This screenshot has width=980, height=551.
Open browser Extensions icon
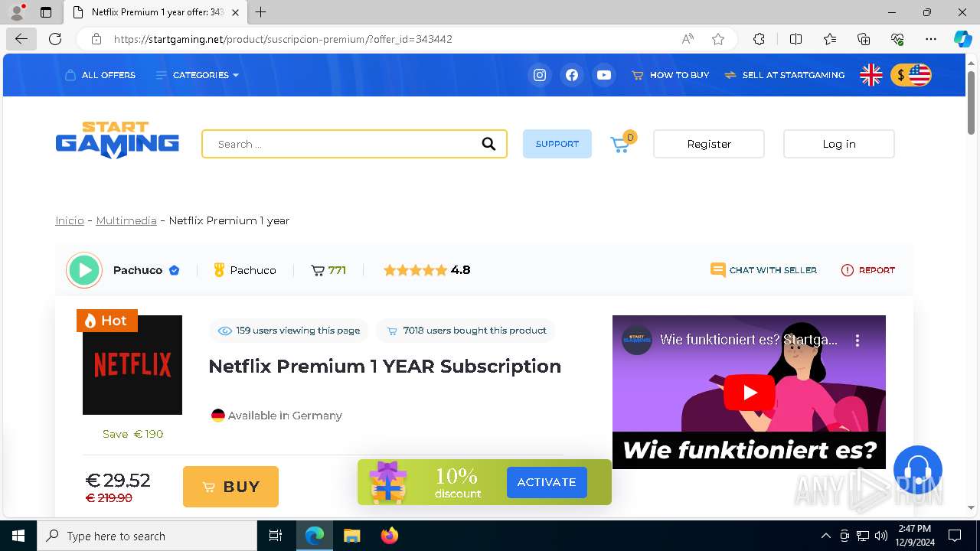coord(759,39)
